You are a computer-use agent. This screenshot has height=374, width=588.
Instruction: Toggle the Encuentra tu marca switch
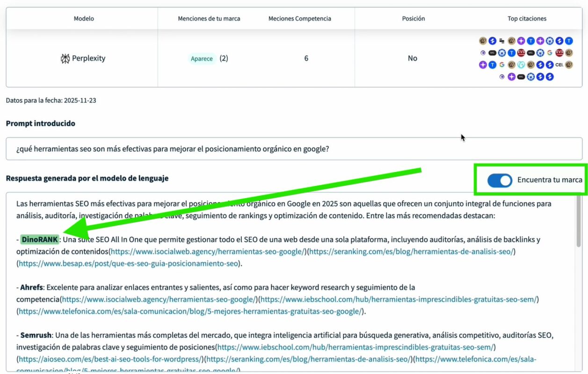[500, 180]
